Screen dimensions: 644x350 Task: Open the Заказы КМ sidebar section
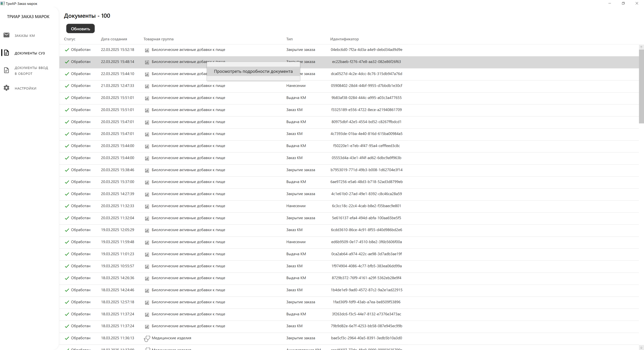coord(24,36)
